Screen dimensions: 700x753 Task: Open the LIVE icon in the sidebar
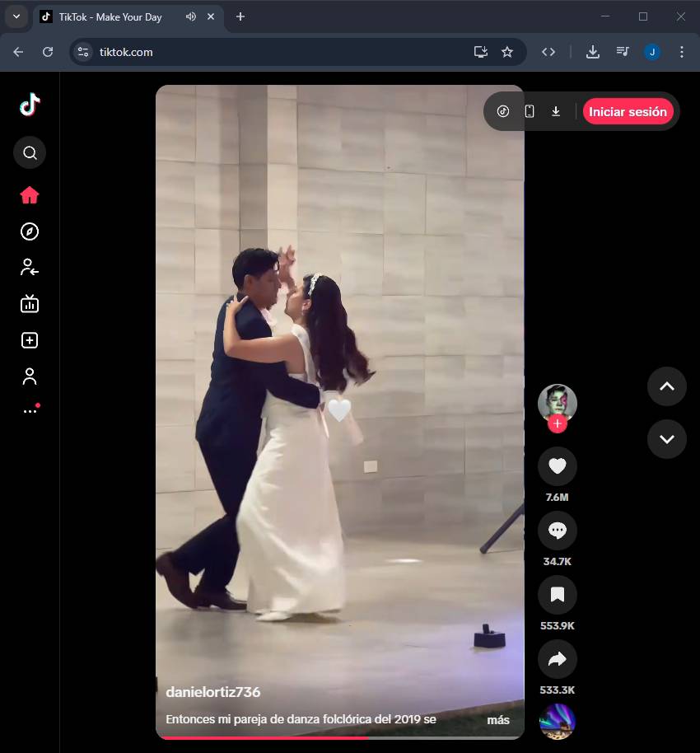[30, 304]
